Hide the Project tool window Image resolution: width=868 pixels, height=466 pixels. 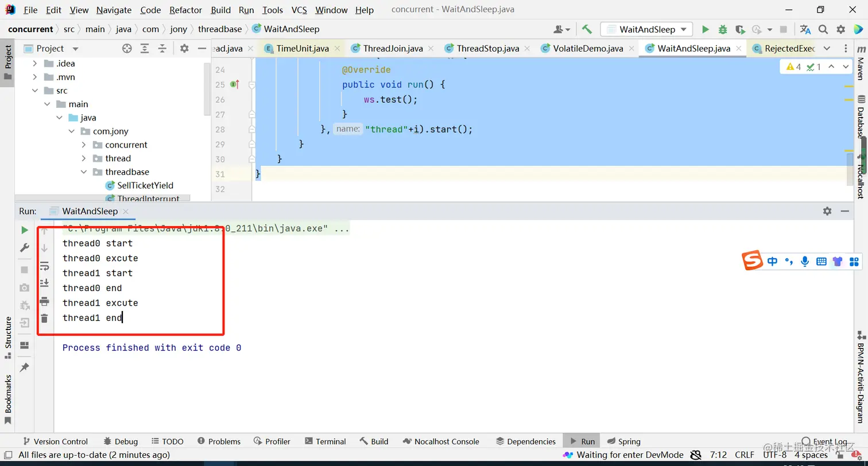(x=201, y=49)
